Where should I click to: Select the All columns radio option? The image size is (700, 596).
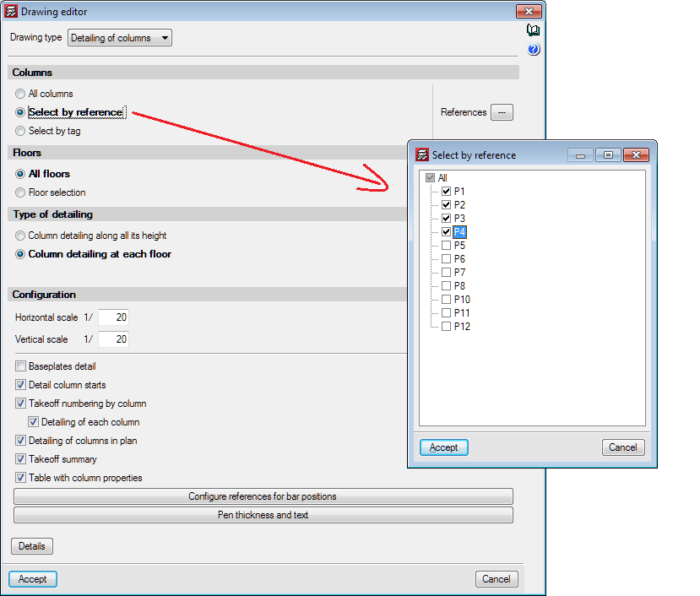click(20, 94)
